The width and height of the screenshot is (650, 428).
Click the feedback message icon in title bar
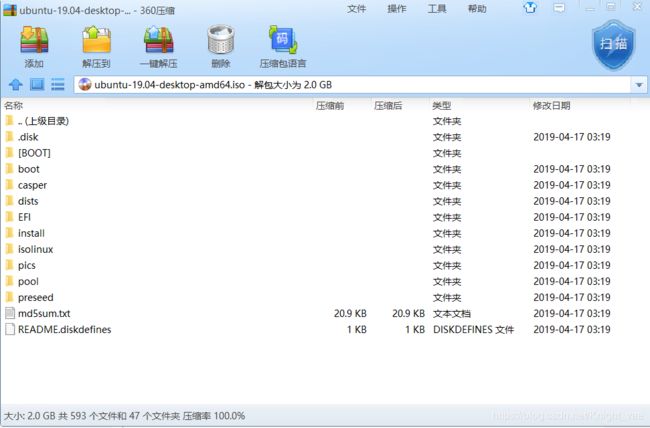[559, 8]
